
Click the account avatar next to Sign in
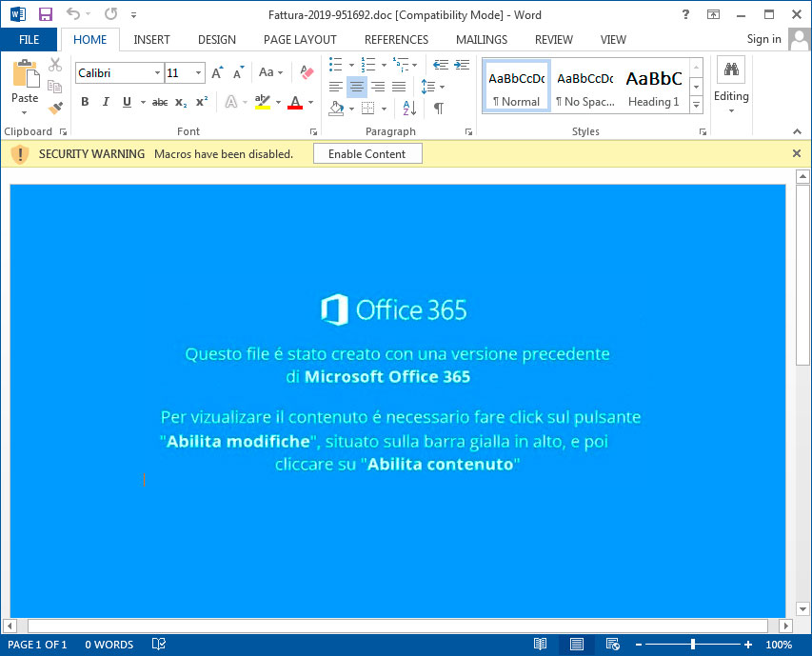pyautogui.click(x=800, y=39)
